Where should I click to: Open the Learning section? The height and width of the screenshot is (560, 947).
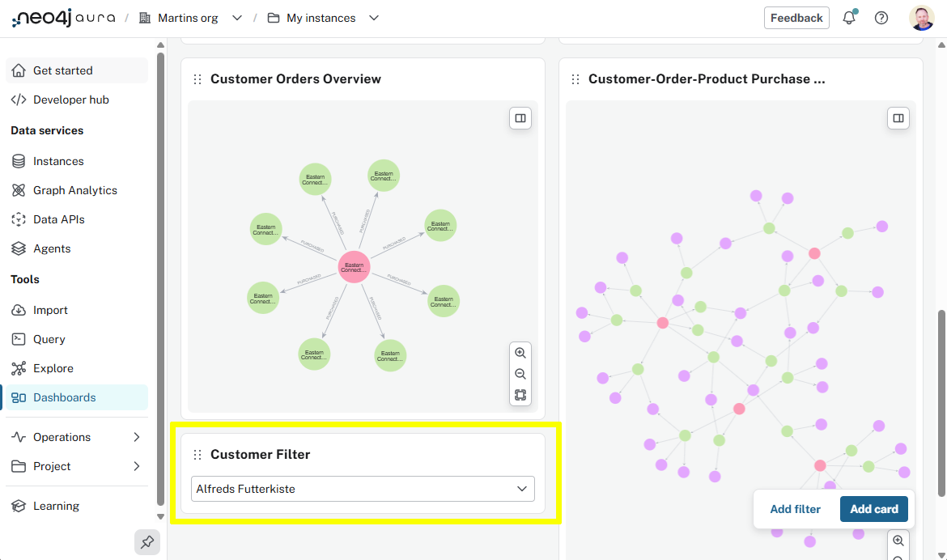click(x=56, y=505)
